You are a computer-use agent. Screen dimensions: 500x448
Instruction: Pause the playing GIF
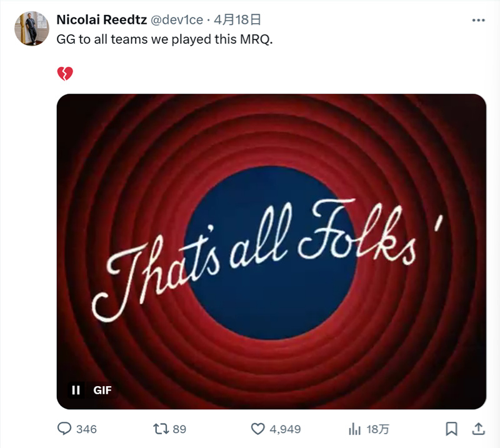click(76, 390)
